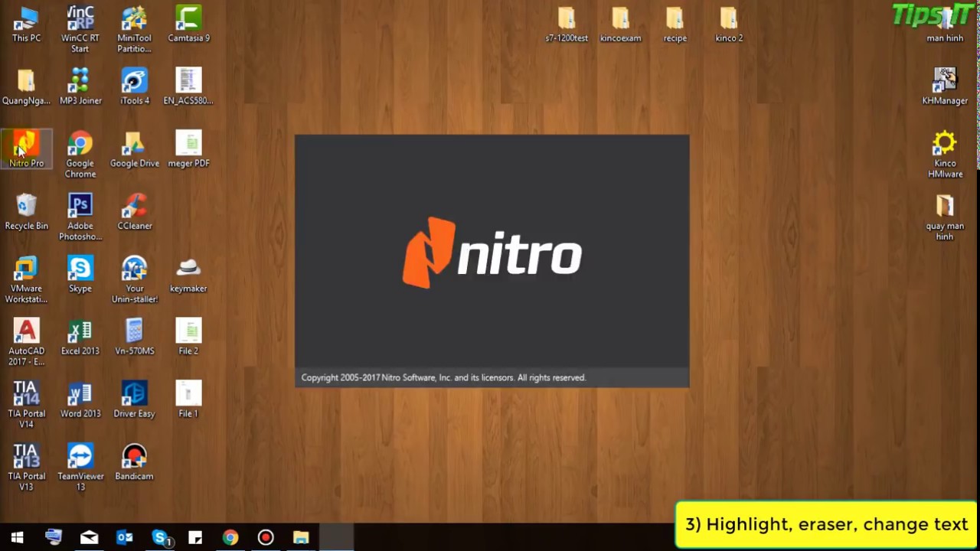Viewport: 980px width, 551px height.
Task: Select the MiniTool Partition shortcut
Action: pos(135,29)
